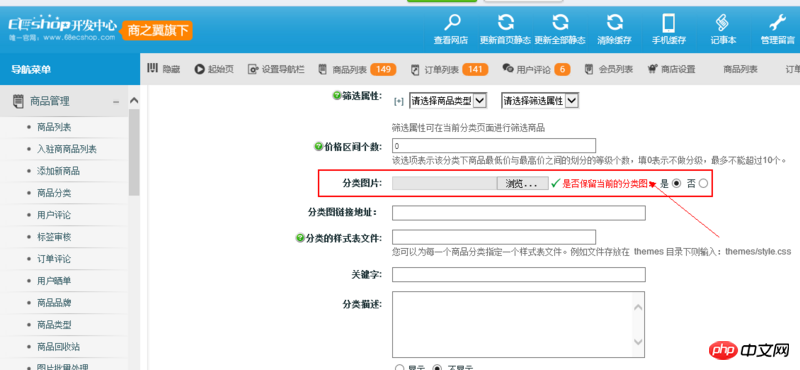
Task: Click the help icon beside 分类的样式表文件
Action: 300,238
